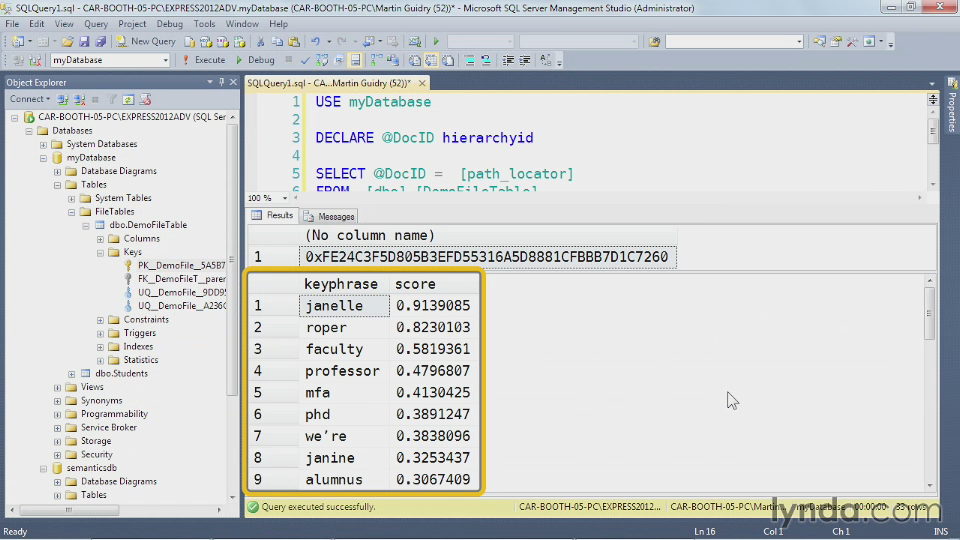Click the Copy icon in toolbar
Viewport: 960px width, 540px height.
pyautogui.click(x=277, y=42)
